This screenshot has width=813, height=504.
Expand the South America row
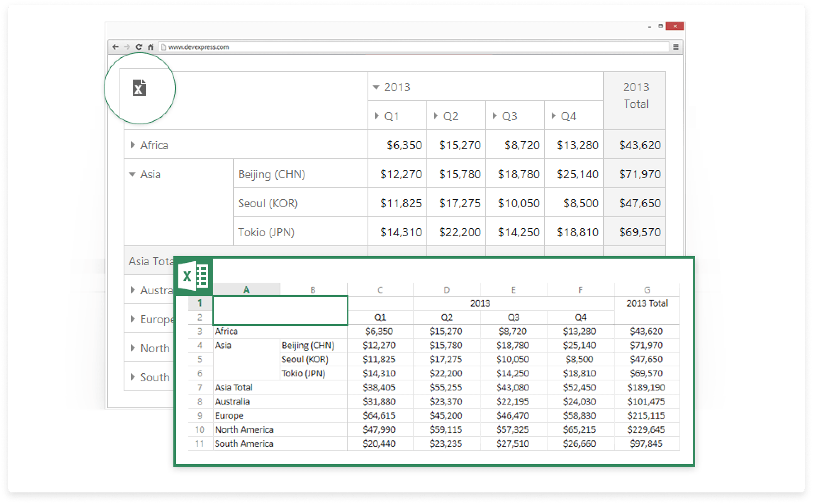tap(133, 377)
